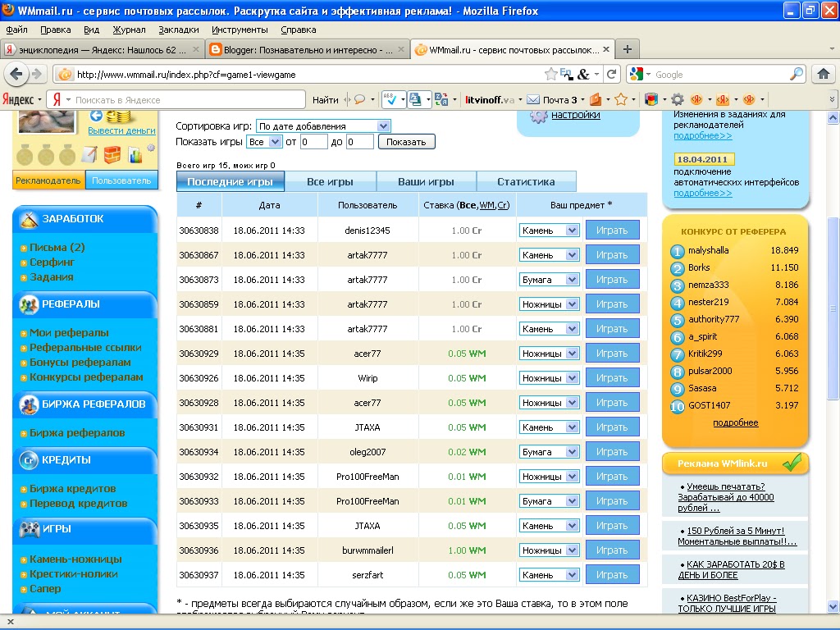This screenshot has height=630, width=840.
Task: Sort stakes by WM link in header
Action: point(487,205)
